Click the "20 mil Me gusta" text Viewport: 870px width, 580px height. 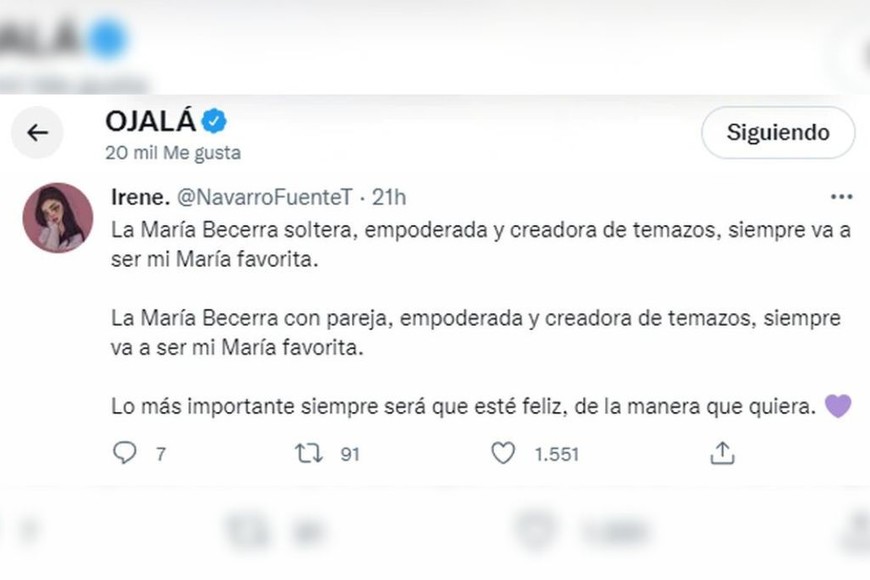(x=173, y=153)
